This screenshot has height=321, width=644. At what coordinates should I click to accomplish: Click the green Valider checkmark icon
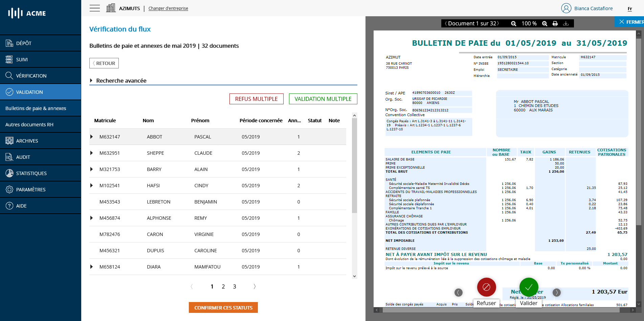click(x=529, y=287)
